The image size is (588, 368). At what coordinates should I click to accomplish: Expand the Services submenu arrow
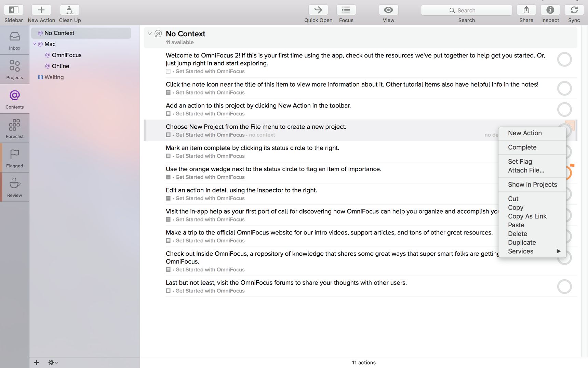point(559,251)
